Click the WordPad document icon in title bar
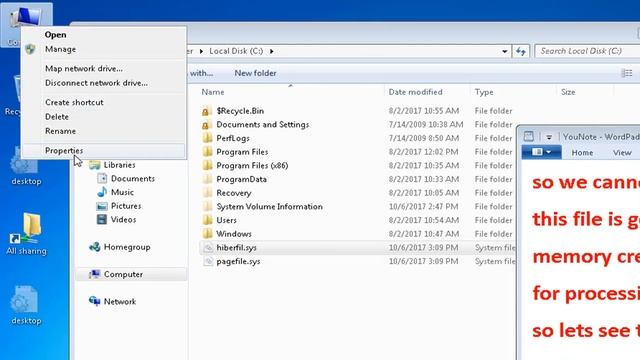 529,136
